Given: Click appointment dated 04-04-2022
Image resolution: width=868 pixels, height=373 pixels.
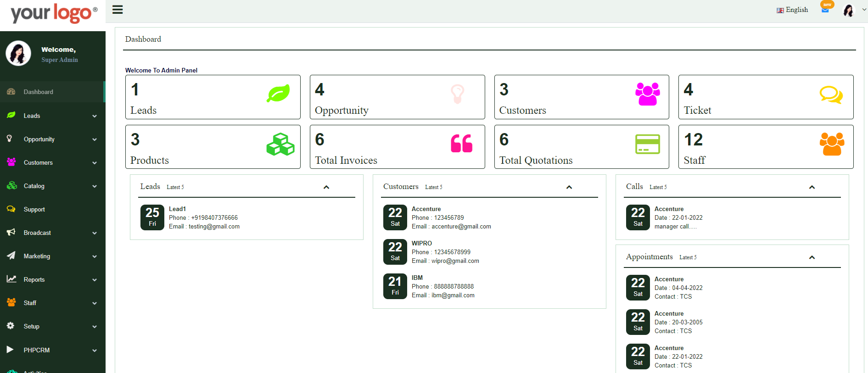Looking at the screenshot, I should coord(678,288).
